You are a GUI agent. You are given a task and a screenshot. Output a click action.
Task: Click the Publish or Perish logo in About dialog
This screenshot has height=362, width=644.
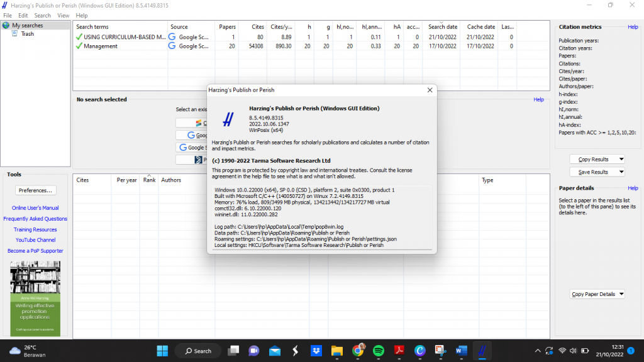[x=228, y=119]
